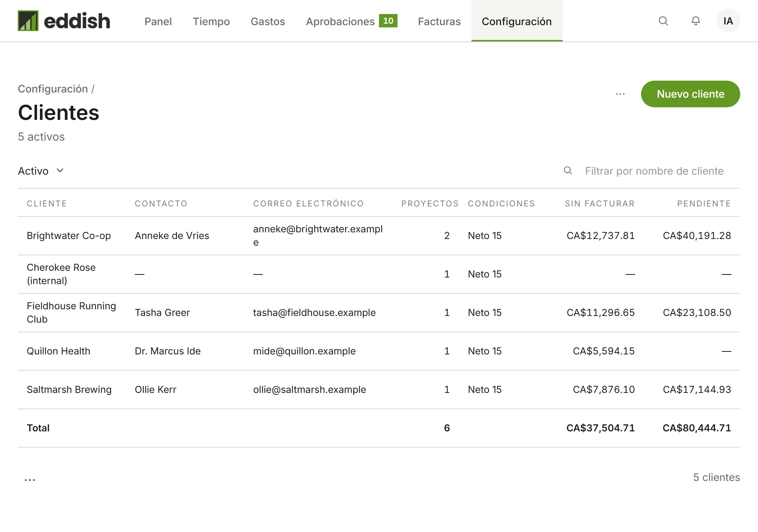Sort by the CONTACTO column header
This screenshot has height=532, width=758.
161,203
